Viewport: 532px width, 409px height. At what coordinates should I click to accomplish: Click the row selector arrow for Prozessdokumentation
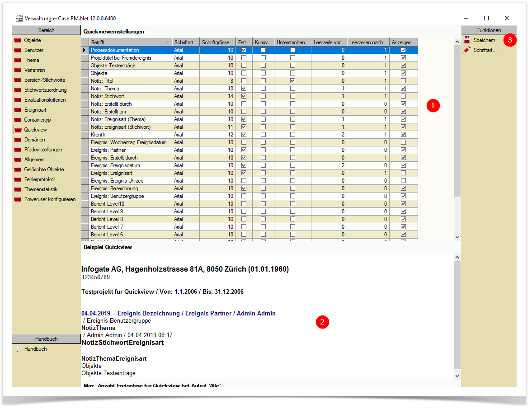84,50
